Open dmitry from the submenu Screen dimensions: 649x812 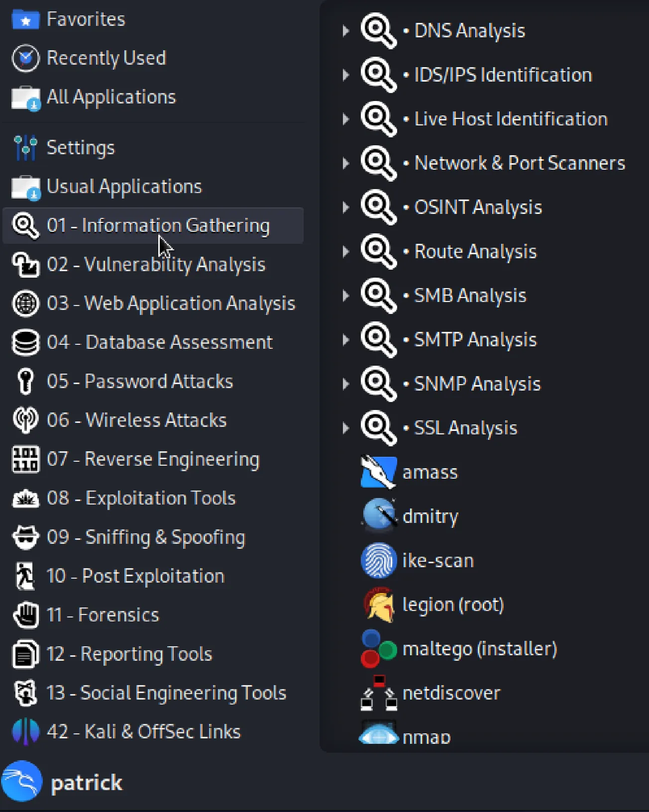pos(430,516)
